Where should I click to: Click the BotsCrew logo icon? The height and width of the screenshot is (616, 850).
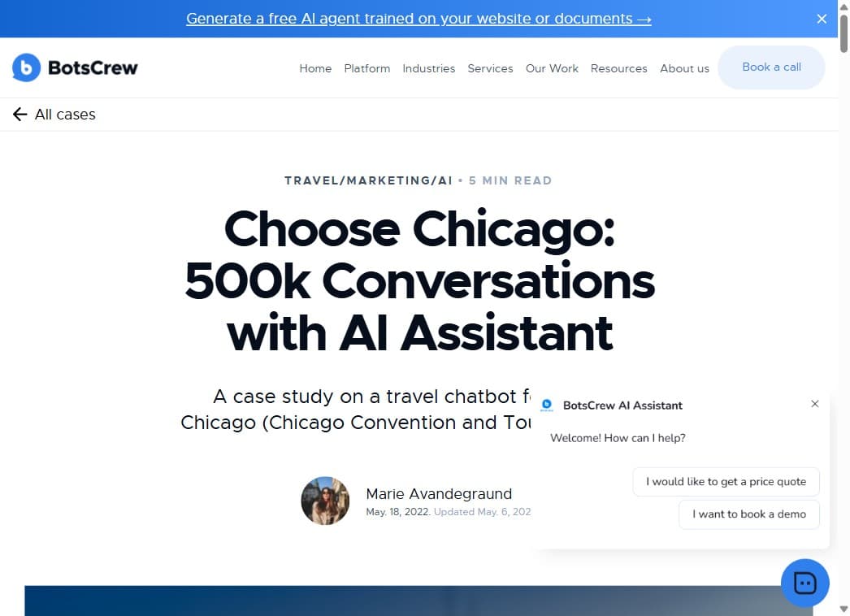pos(26,67)
